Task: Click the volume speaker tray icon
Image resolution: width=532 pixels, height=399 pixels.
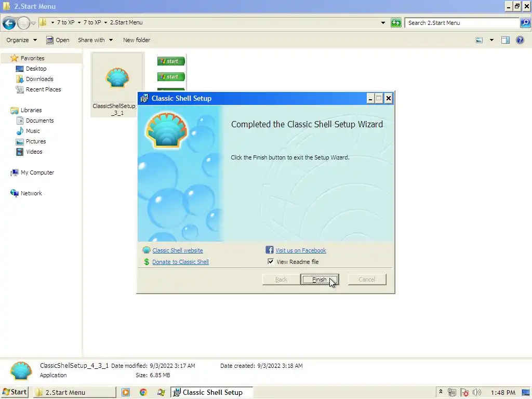Action: [477, 393]
